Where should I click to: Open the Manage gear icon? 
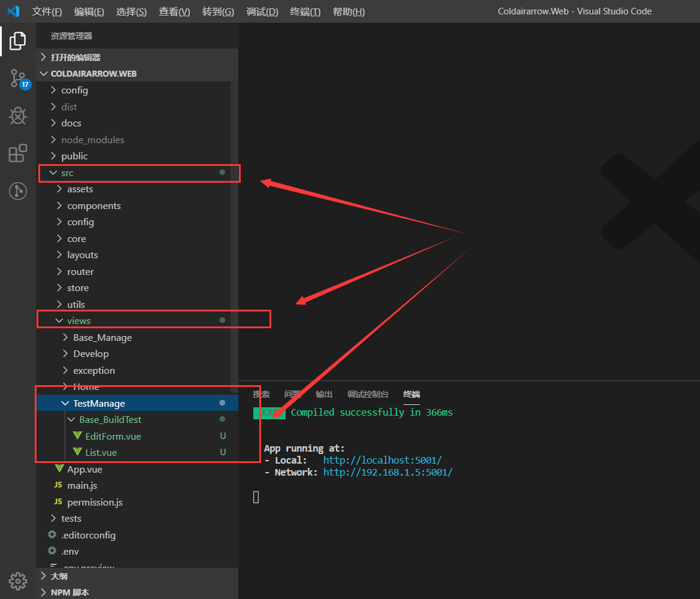pyautogui.click(x=18, y=580)
